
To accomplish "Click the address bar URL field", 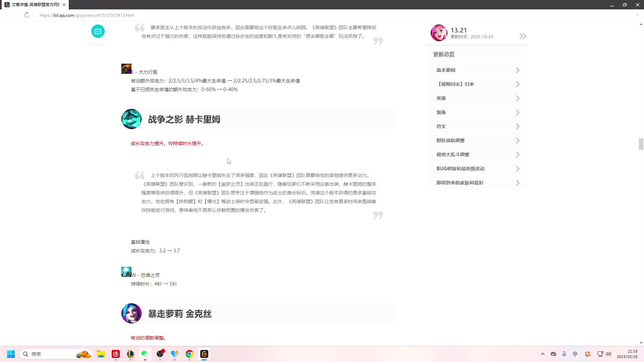I will click(x=87, y=15).
